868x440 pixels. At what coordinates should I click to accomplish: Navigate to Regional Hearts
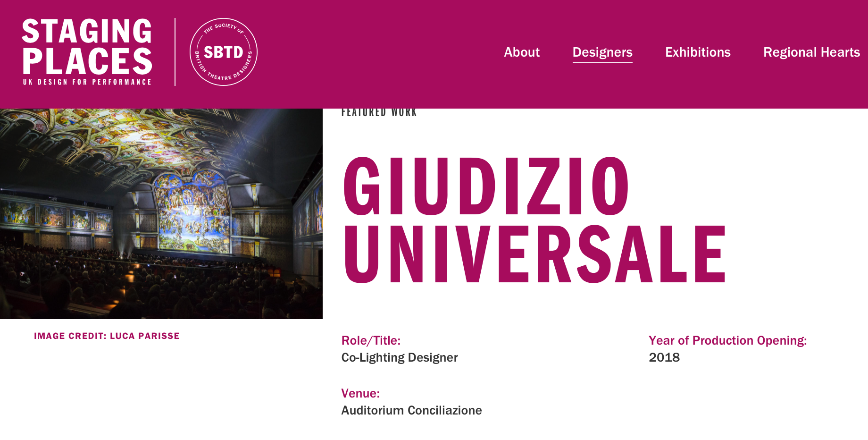point(811,52)
